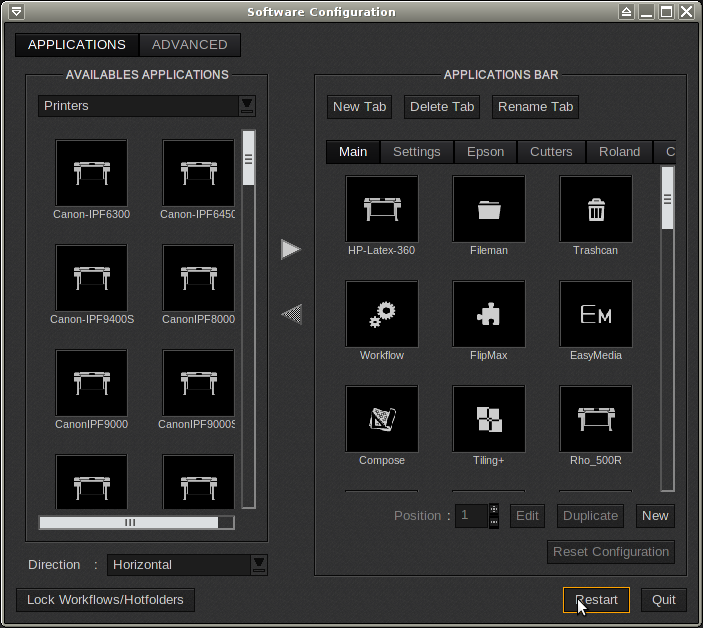Click Reset Configuration button
The height and width of the screenshot is (628, 703).
(611, 552)
